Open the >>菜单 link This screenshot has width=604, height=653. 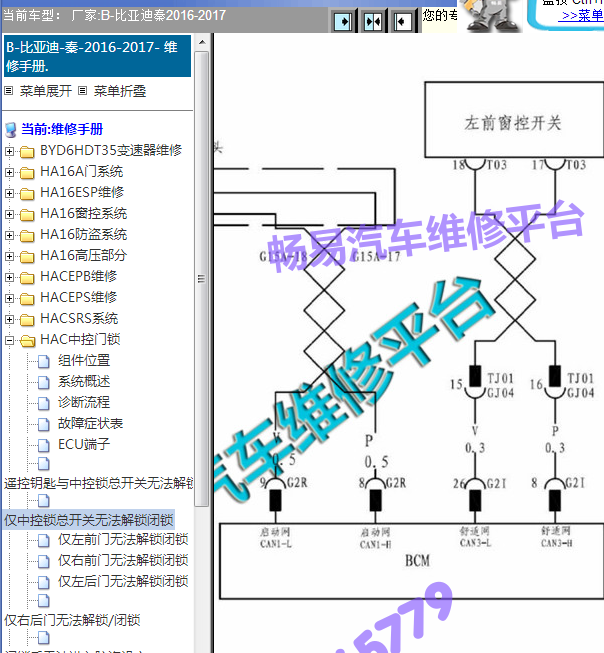pyautogui.click(x=583, y=16)
